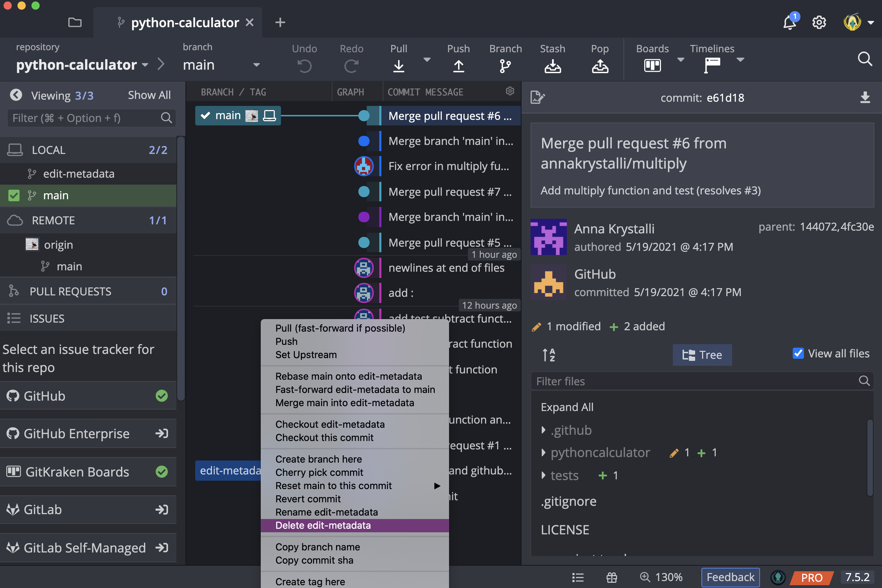Viewport: 882px width, 588px height.
Task: Click the list icon in the status bar
Action: [x=578, y=577]
